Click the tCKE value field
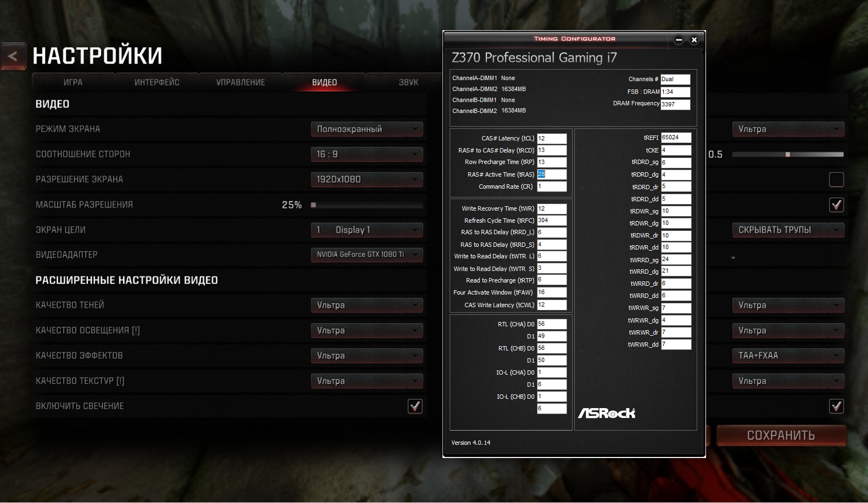The height and width of the screenshot is (503, 868). click(x=676, y=150)
